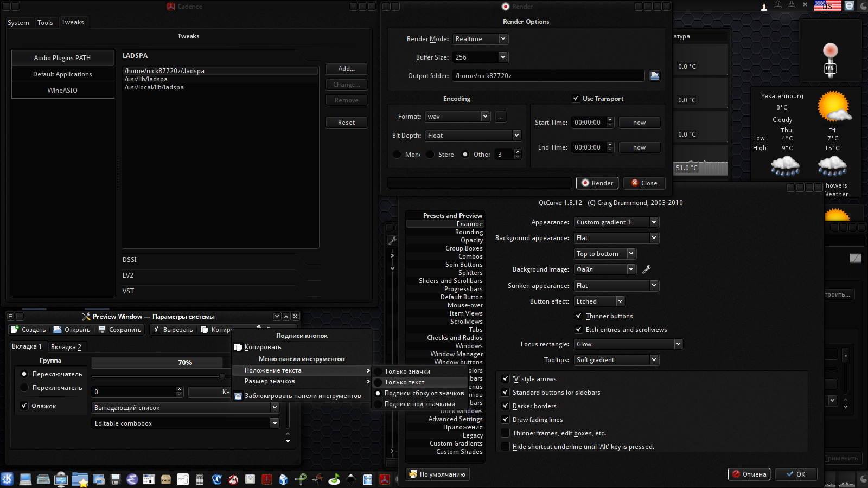Click the End Time field in Render

(x=592, y=147)
